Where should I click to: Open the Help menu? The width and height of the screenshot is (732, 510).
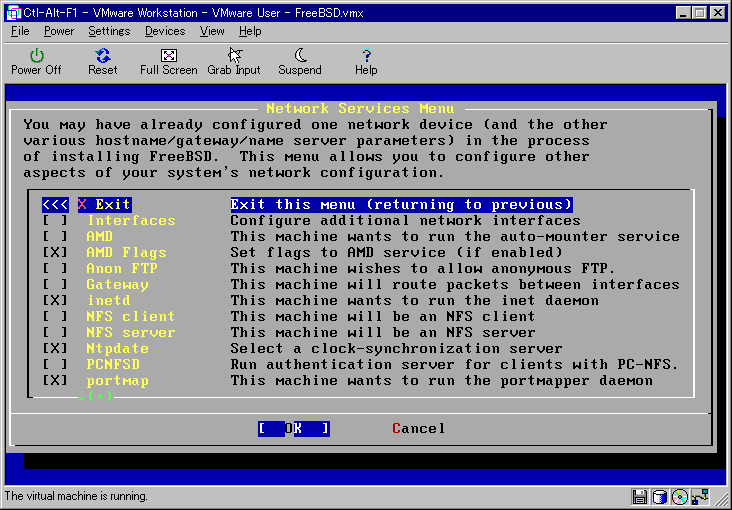pos(250,31)
